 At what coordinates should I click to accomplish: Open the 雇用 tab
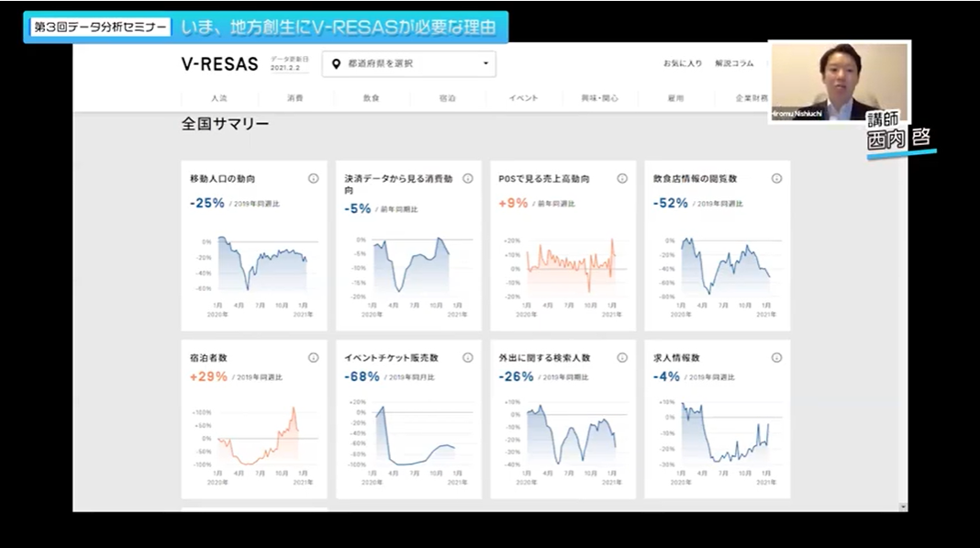click(675, 98)
